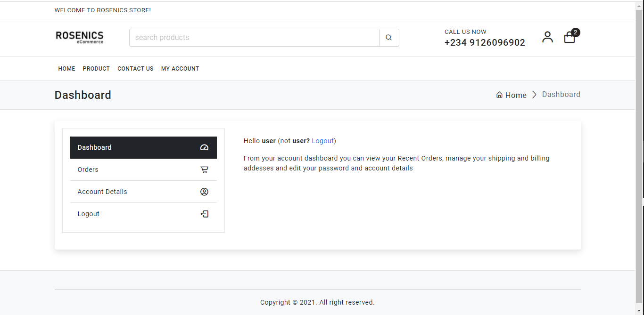Click the CALL US NOW label
The width and height of the screenshot is (644, 315).
point(465,32)
